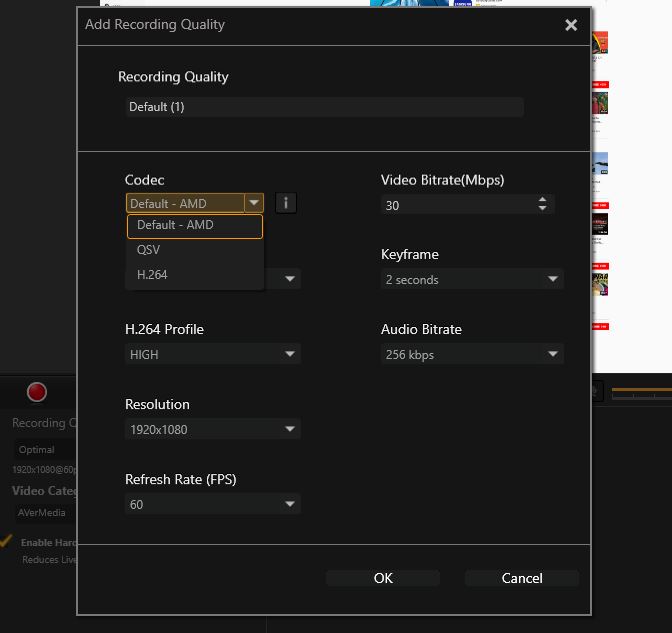
Task: Edit the Recording Quality name field
Action: 324,107
